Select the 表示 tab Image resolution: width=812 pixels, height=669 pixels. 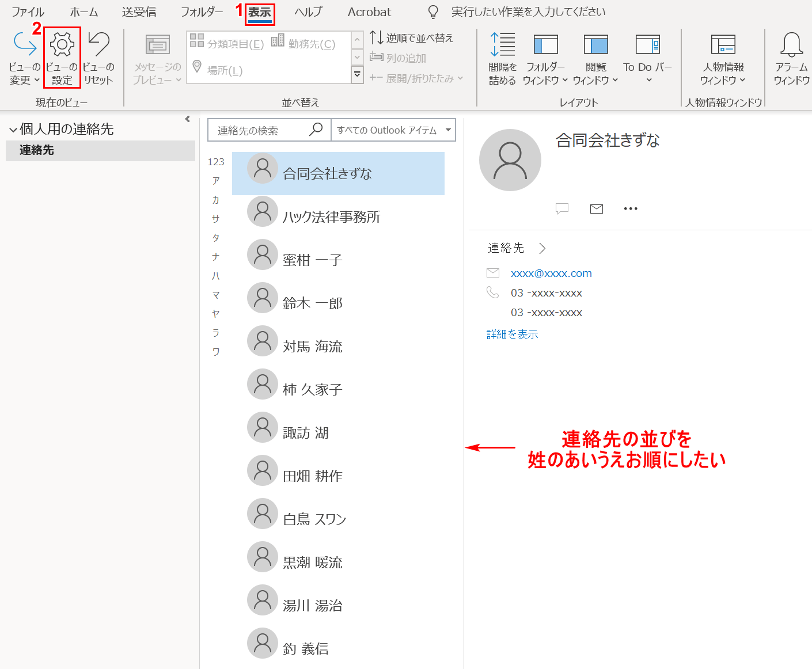(x=260, y=13)
